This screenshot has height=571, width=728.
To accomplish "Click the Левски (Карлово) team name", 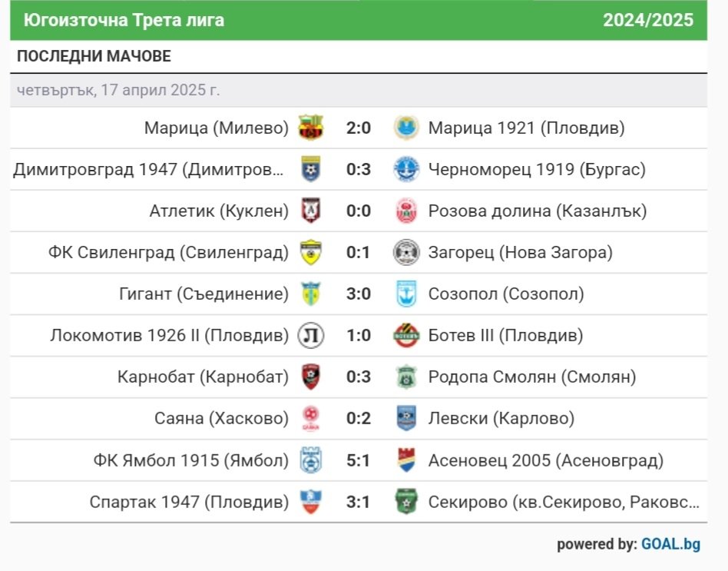I will click(501, 419).
